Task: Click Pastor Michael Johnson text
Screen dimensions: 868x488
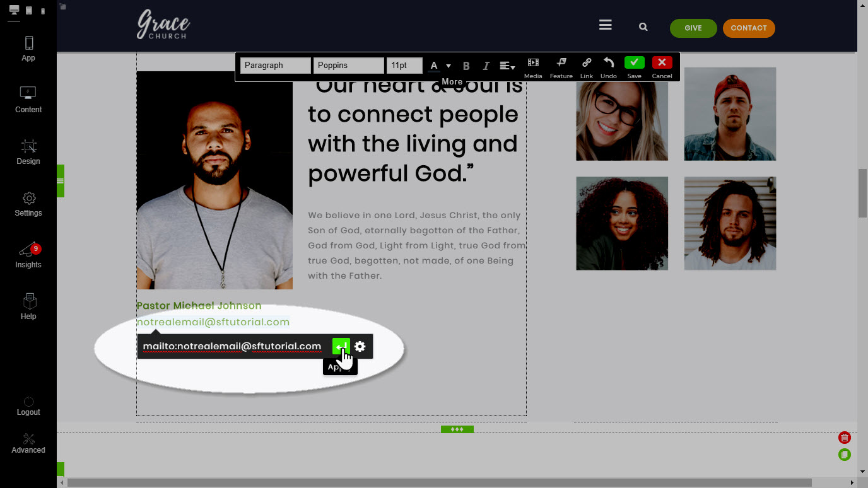Action: click(x=199, y=306)
